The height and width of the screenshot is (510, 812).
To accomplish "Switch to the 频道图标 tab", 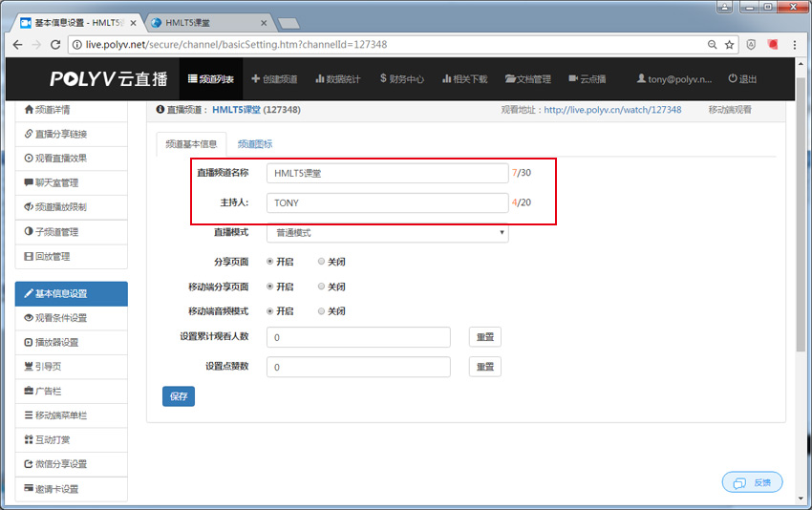I will point(255,144).
